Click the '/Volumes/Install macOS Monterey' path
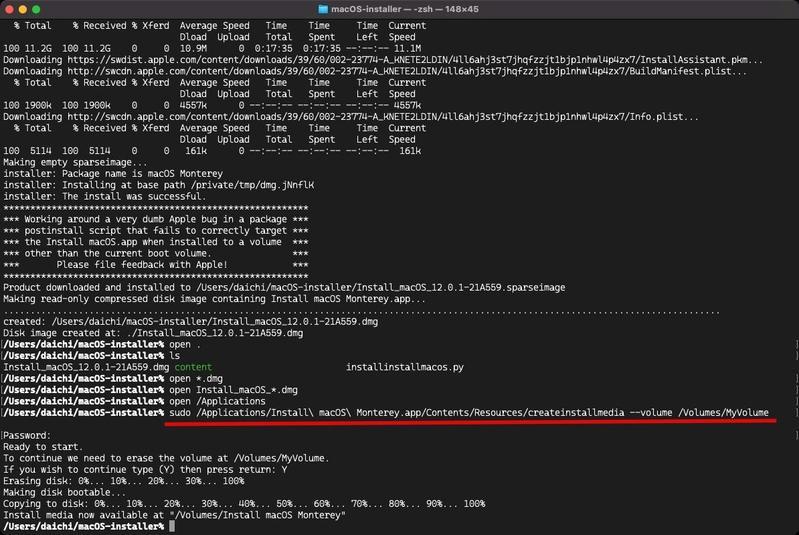799x535 pixels. tap(258, 515)
